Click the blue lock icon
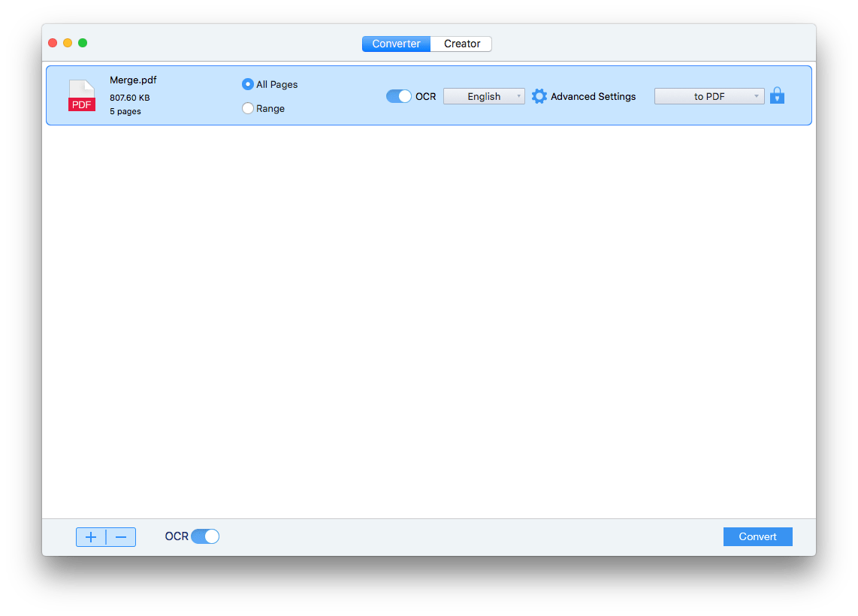858x616 pixels. pyautogui.click(x=777, y=95)
